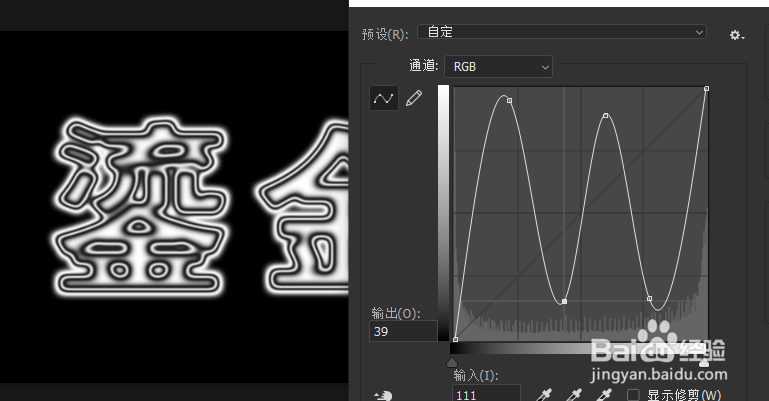
Task: Click the 输出 output value field
Action: point(403,331)
